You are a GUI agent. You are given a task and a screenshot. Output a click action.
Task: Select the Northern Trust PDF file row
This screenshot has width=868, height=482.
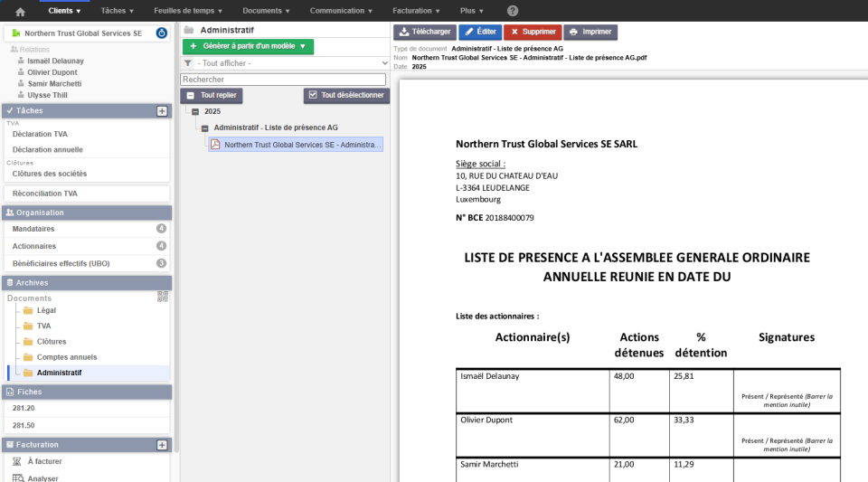pos(296,145)
